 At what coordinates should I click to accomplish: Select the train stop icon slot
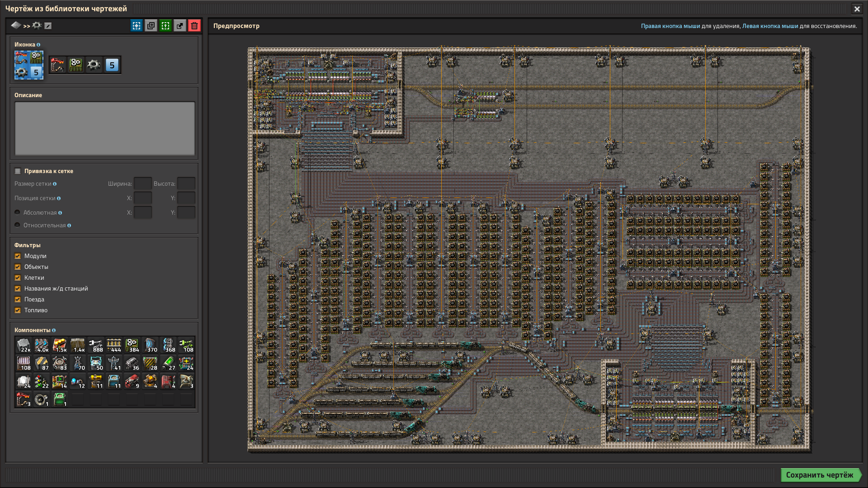pyautogui.click(x=58, y=65)
